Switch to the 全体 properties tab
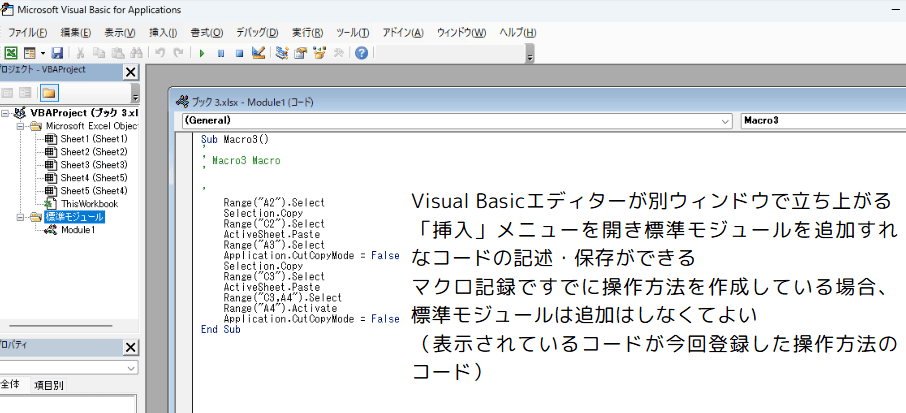 coord(12,385)
